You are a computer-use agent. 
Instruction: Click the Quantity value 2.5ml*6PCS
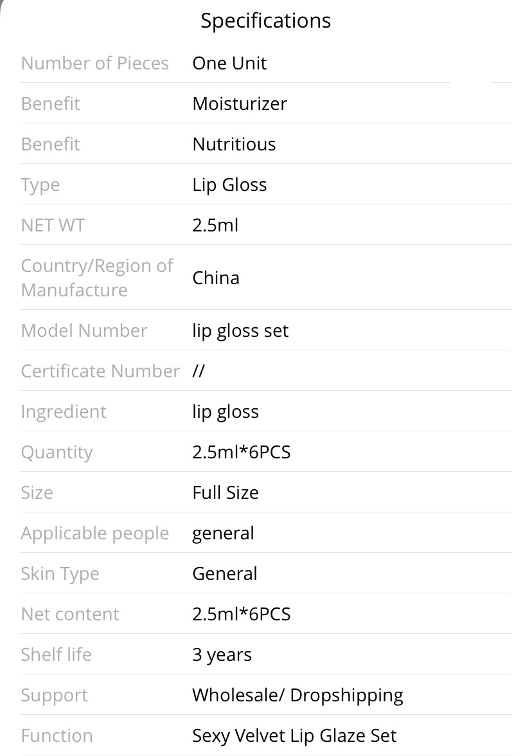(x=242, y=453)
